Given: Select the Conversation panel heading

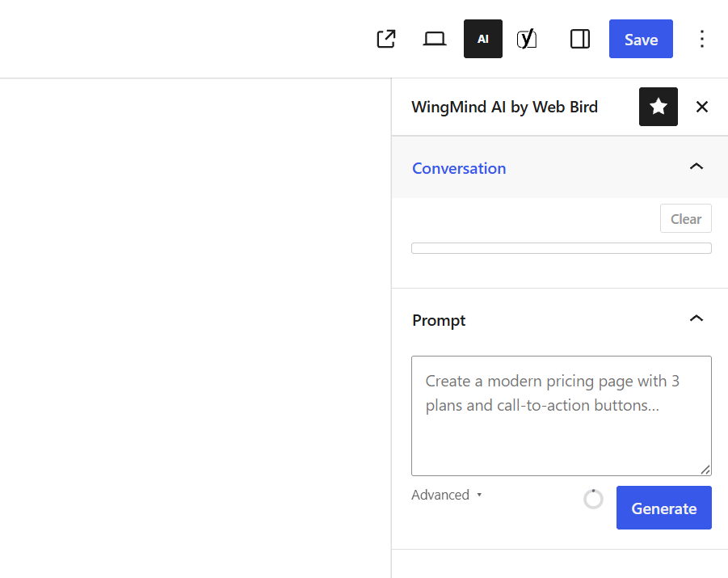Looking at the screenshot, I should click(x=459, y=168).
